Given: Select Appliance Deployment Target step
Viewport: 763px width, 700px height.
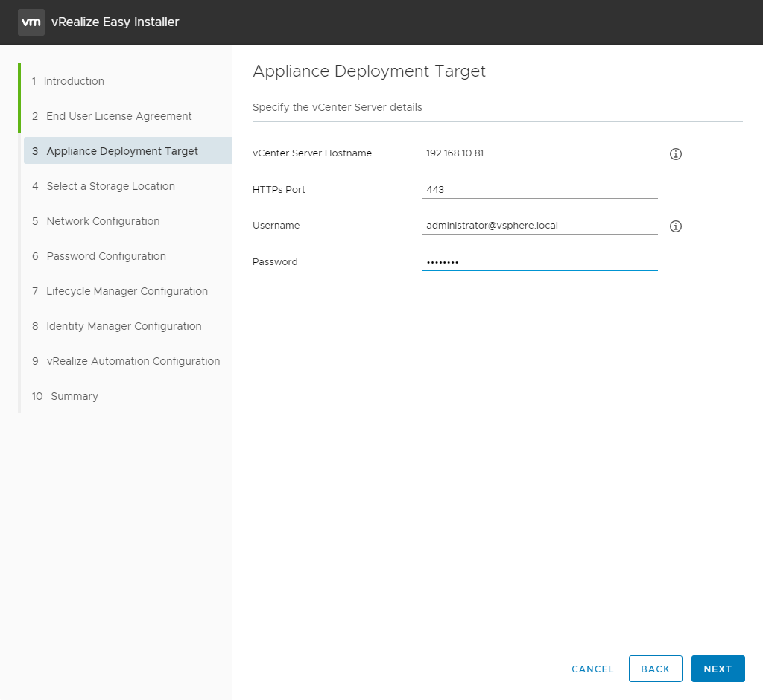Looking at the screenshot, I should pos(127,151).
